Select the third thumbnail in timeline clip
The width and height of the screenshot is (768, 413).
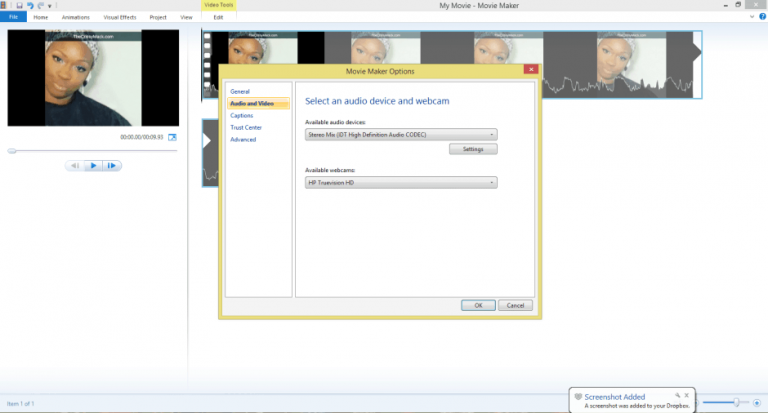click(x=508, y=48)
